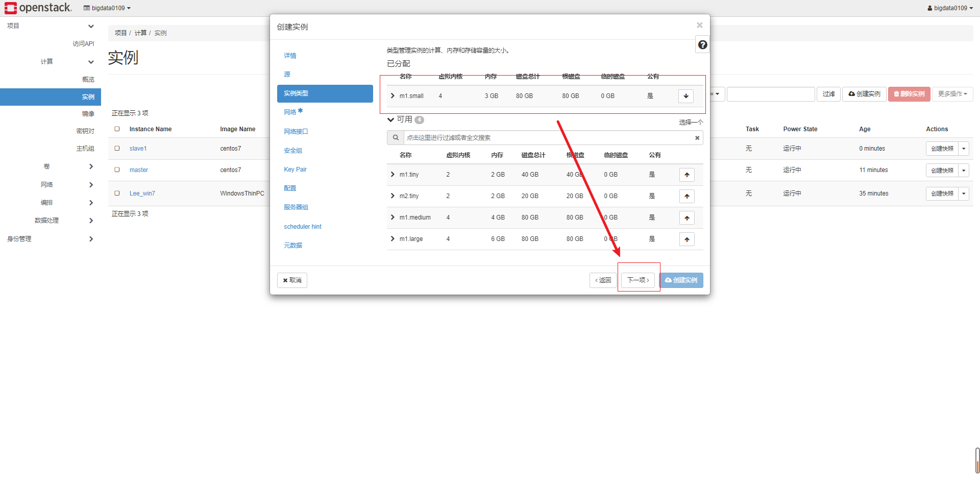Select the Flavor step tab
The height and width of the screenshot is (483, 980).
tap(325, 93)
